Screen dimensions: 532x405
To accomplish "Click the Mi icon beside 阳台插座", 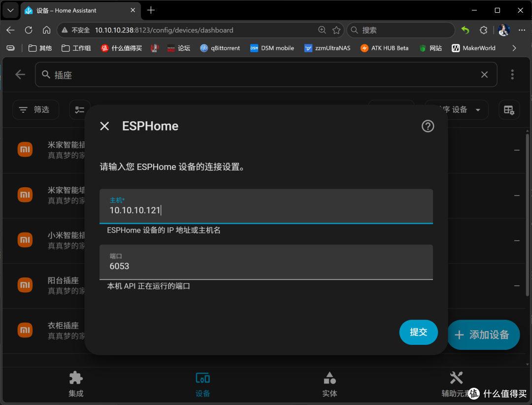I will [25, 285].
